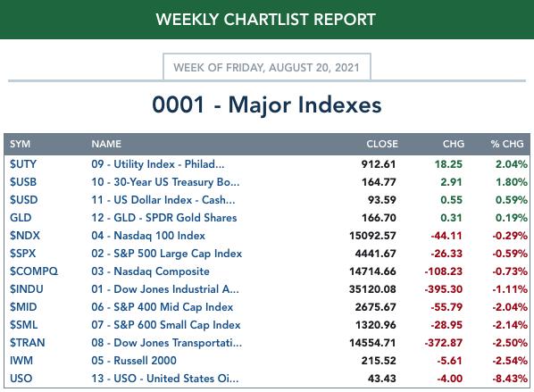This screenshot has width=534, height=392.
Task: Sort table by SYM column header
Action: [x=20, y=144]
